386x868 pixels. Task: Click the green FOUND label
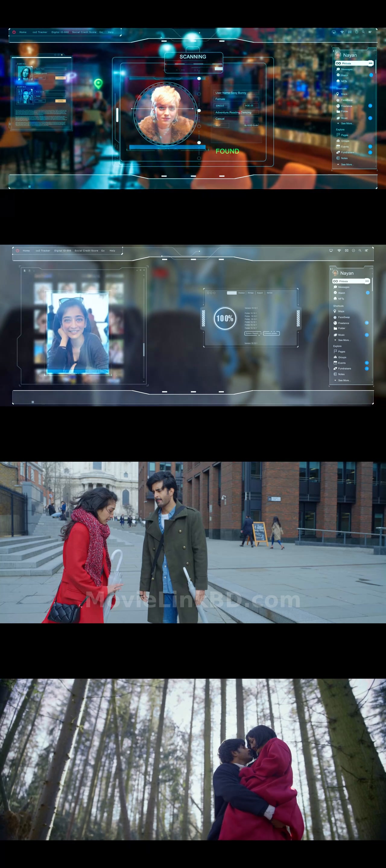(227, 151)
